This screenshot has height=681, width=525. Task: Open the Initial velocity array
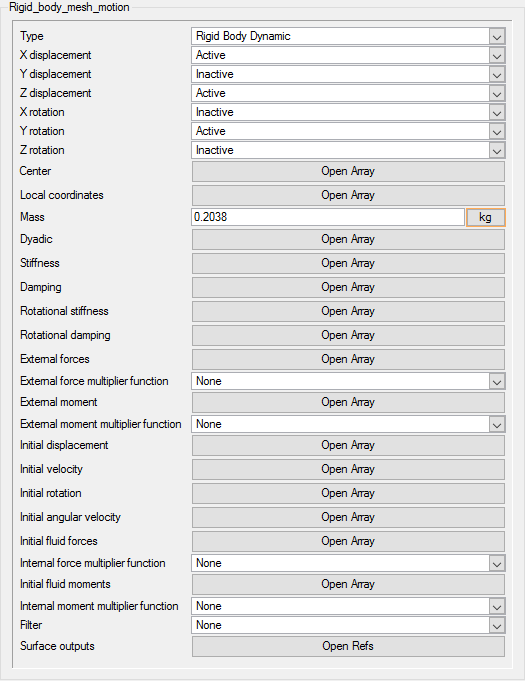348,469
